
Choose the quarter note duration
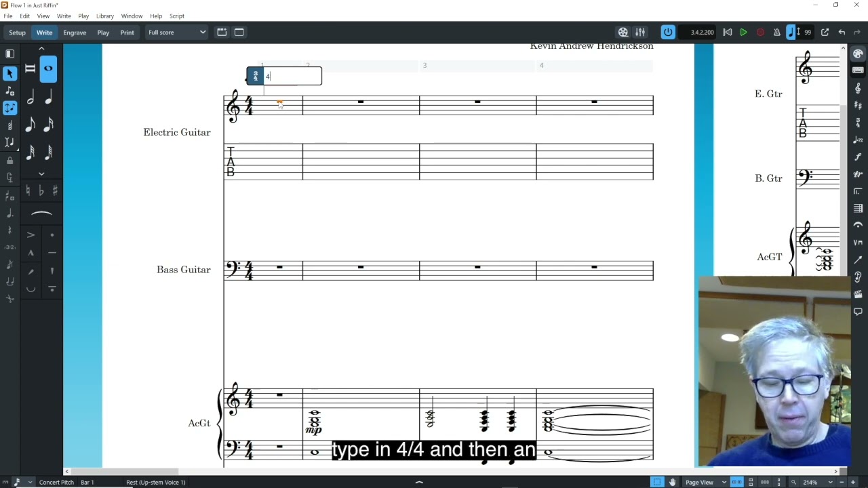[x=48, y=98]
